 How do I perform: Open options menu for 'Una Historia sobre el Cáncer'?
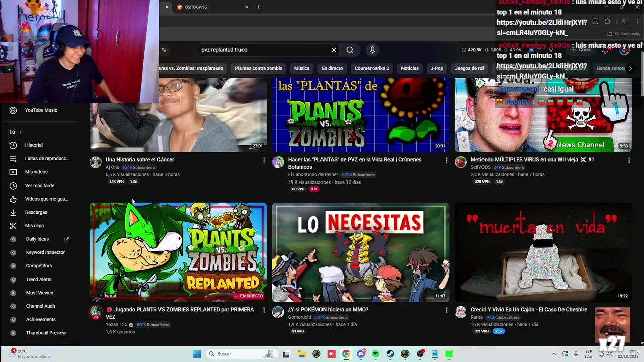coord(264,160)
